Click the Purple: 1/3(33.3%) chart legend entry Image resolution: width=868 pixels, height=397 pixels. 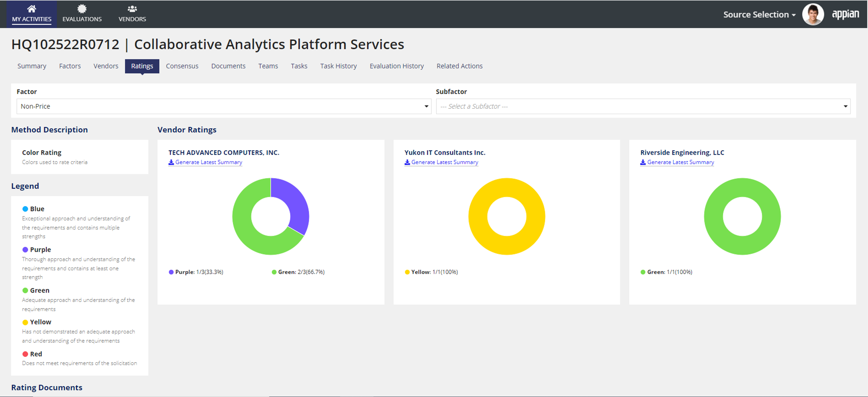coord(196,272)
